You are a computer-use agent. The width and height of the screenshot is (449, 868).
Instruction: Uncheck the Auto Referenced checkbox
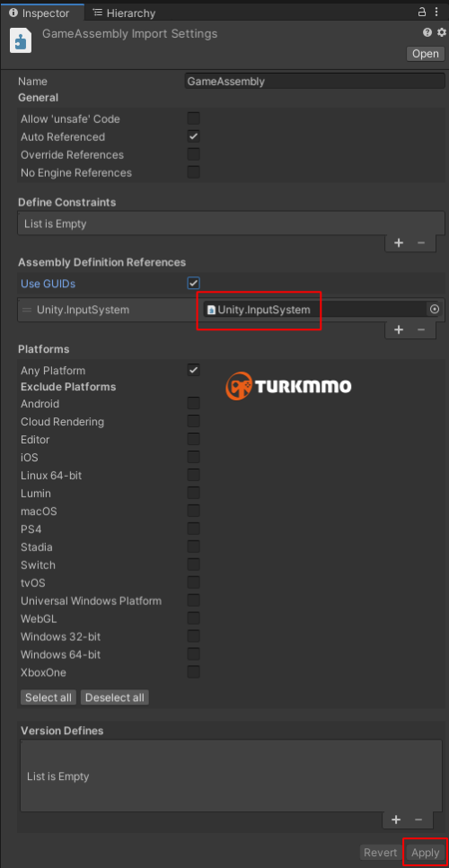193,136
